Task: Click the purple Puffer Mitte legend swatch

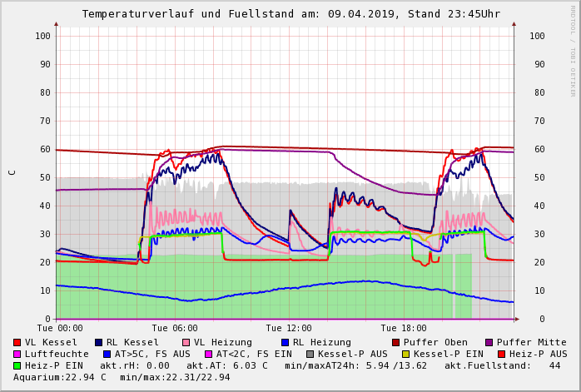Action: click(489, 342)
